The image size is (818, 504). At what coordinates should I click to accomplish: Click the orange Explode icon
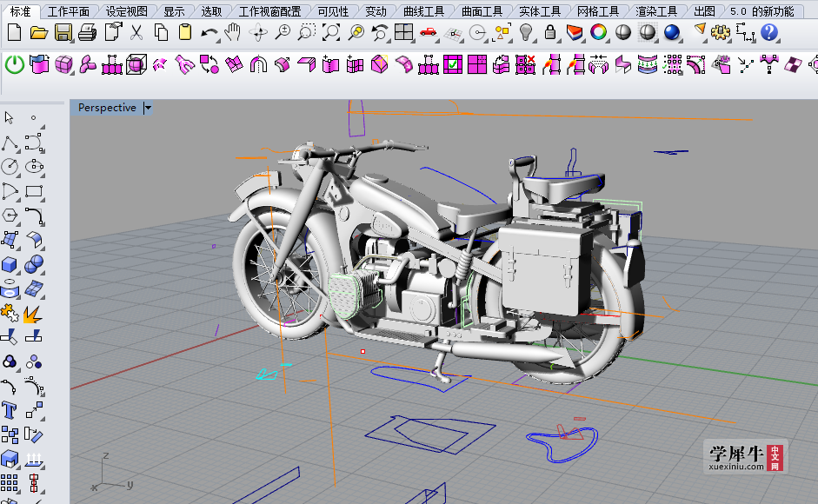point(33,314)
